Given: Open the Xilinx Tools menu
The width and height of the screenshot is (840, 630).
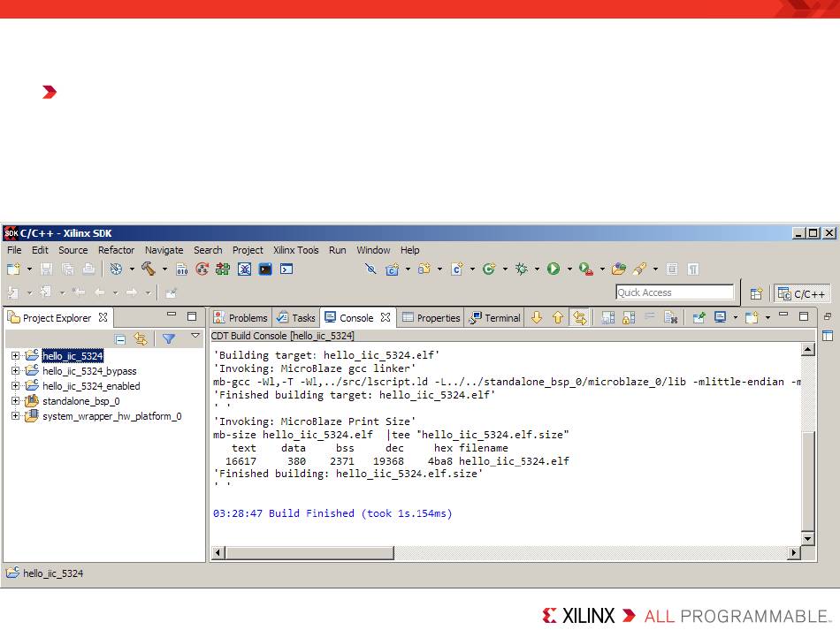Looking at the screenshot, I should tap(295, 250).
